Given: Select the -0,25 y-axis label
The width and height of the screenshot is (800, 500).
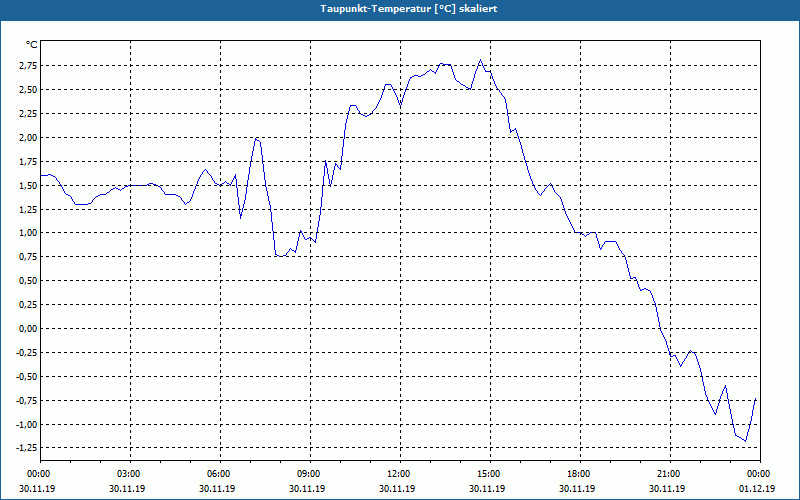Looking at the screenshot, I should tap(27, 353).
